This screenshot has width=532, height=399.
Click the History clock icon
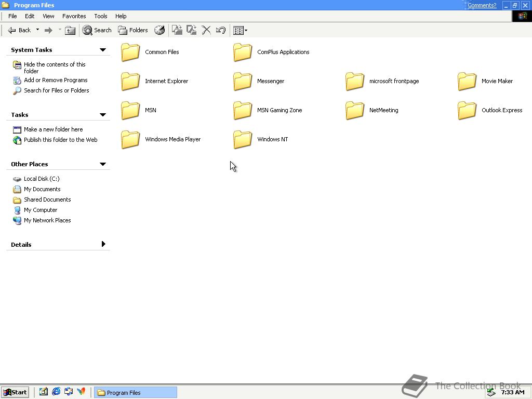pos(159,30)
